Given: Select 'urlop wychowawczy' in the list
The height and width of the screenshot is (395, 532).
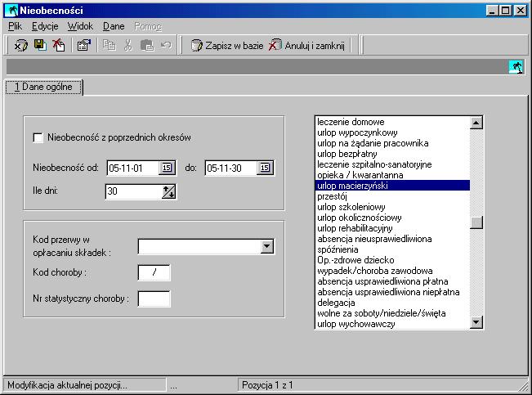Looking at the screenshot, I should 392,324.
